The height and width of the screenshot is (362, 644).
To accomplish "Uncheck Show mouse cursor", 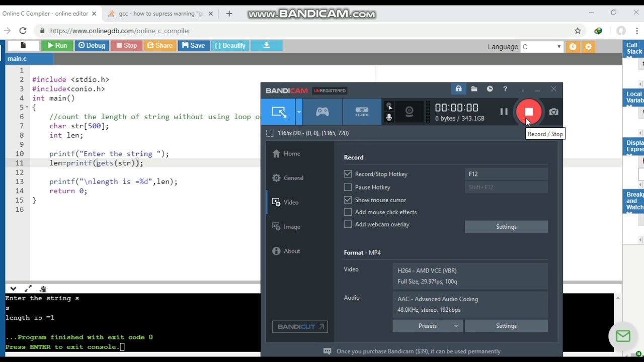I will [348, 200].
